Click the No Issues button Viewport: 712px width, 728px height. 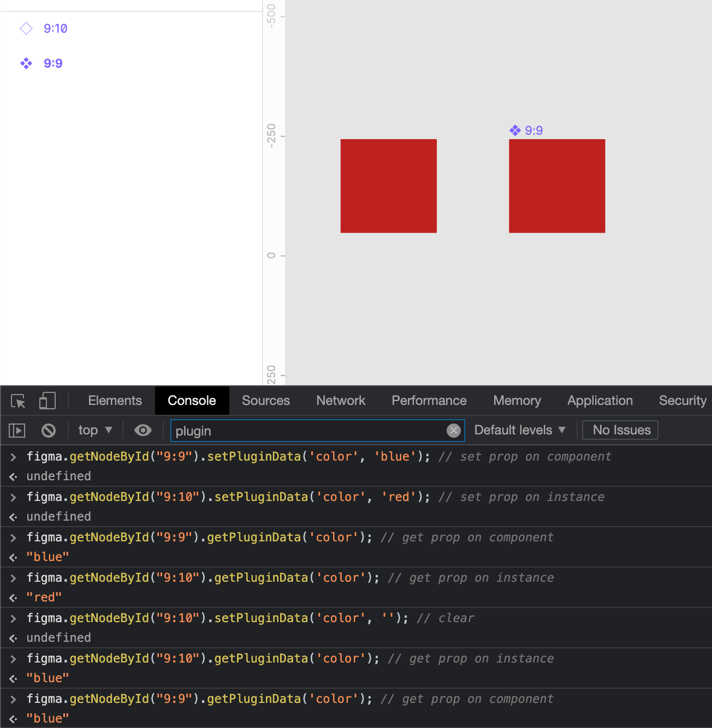click(621, 430)
